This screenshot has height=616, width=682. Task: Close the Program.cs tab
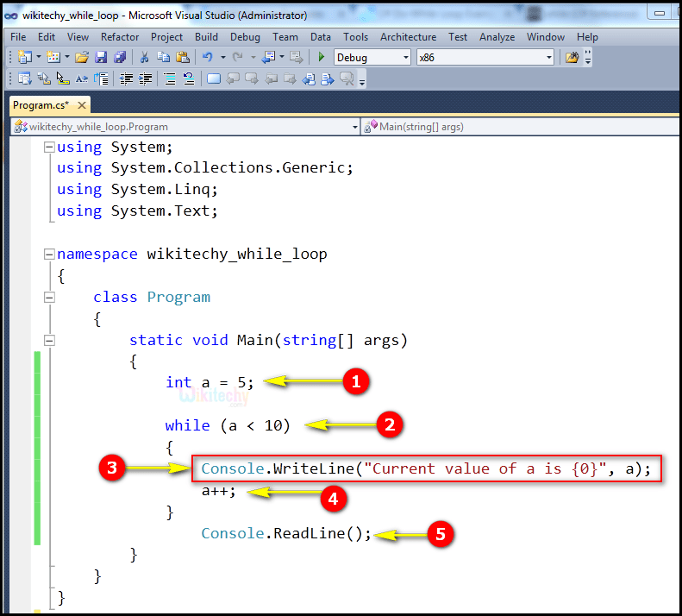coord(81,105)
